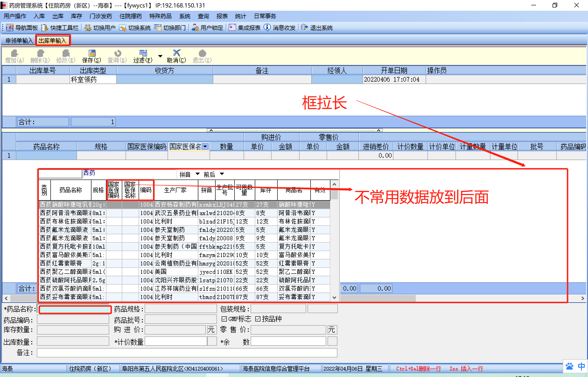This screenshot has height=377, width=588.
Task: Toggle the 按品种 checkbox
Action: tap(258, 319)
